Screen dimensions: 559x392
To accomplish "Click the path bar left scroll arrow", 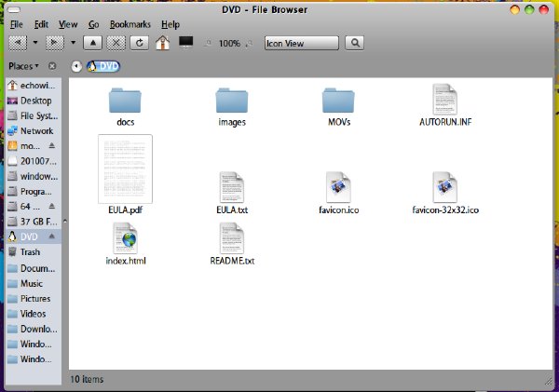I will click(76, 66).
